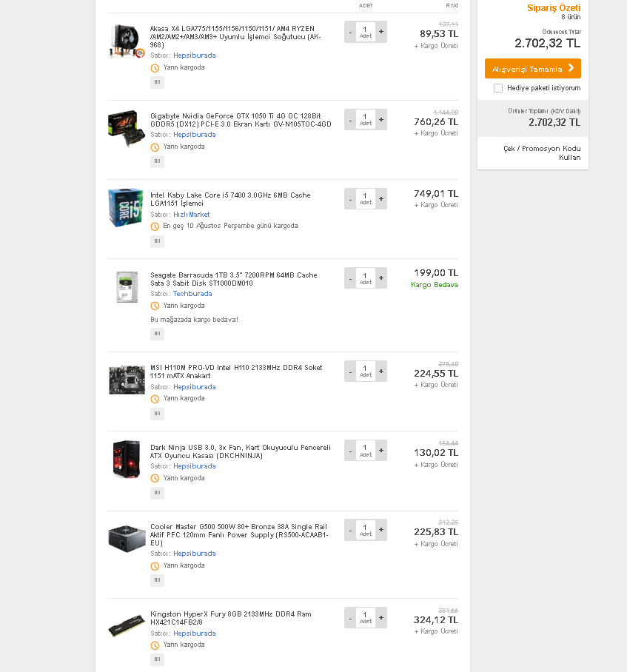Image resolution: width=627 pixels, height=672 pixels.
Task: Click the Gigabyte graphics card product image
Action: 126,129
